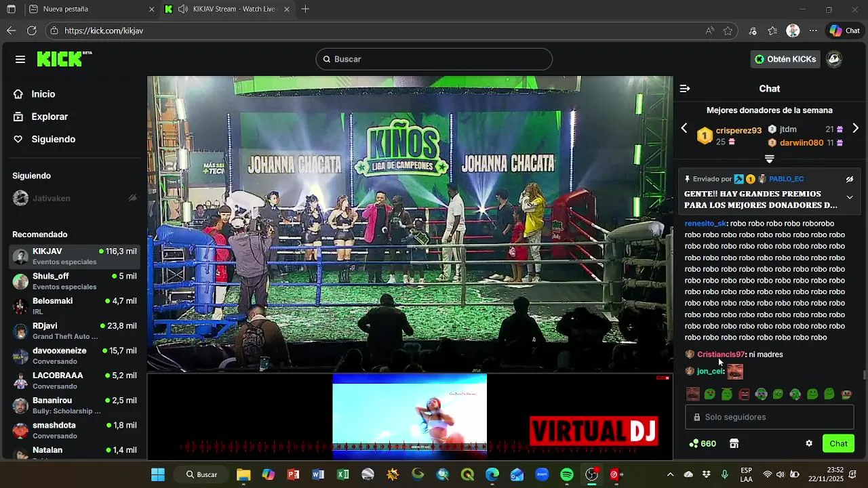Show hidden system tray icons chevron
This screenshot has height=488, width=868.
[670, 474]
